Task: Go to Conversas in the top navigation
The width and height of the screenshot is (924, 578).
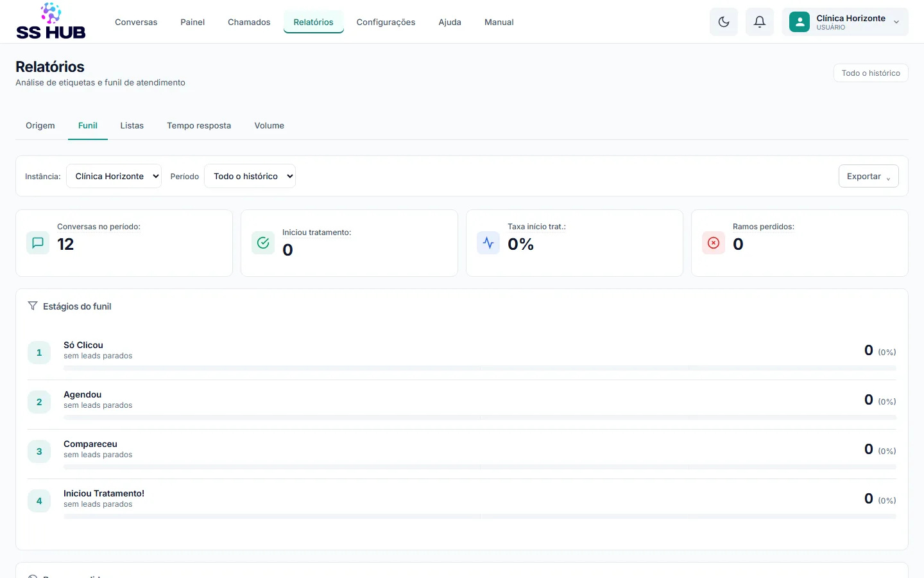Action: pyautogui.click(x=136, y=22)
